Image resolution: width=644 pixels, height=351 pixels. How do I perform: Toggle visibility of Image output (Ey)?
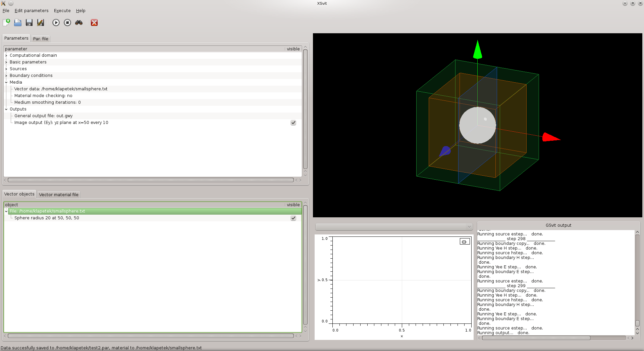pyautogui.click(x=293, y=123)
